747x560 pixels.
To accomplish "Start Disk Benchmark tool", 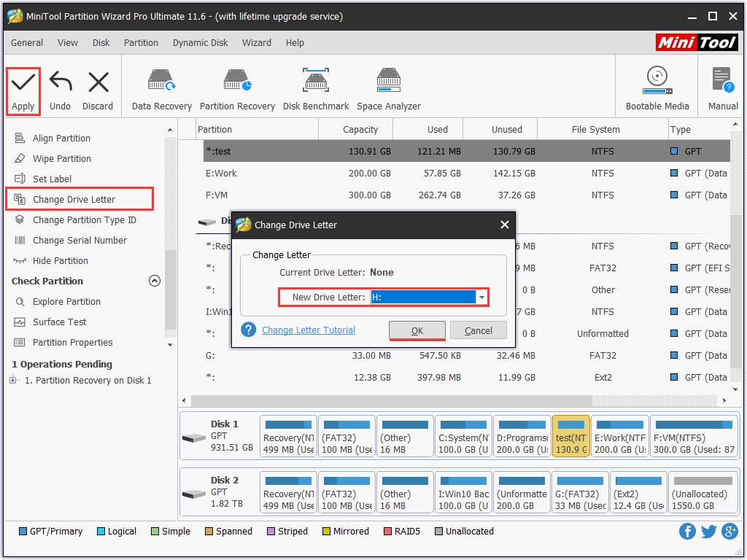I will (x=316, y=90).
